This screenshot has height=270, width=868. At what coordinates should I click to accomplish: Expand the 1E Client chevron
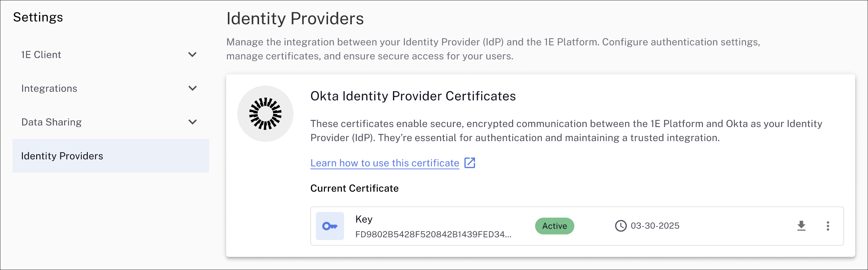(192, 55)
